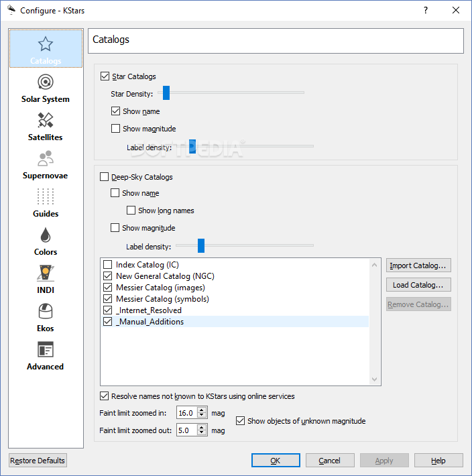Click Faint limit zoomed in field

(x=187, y=413)
